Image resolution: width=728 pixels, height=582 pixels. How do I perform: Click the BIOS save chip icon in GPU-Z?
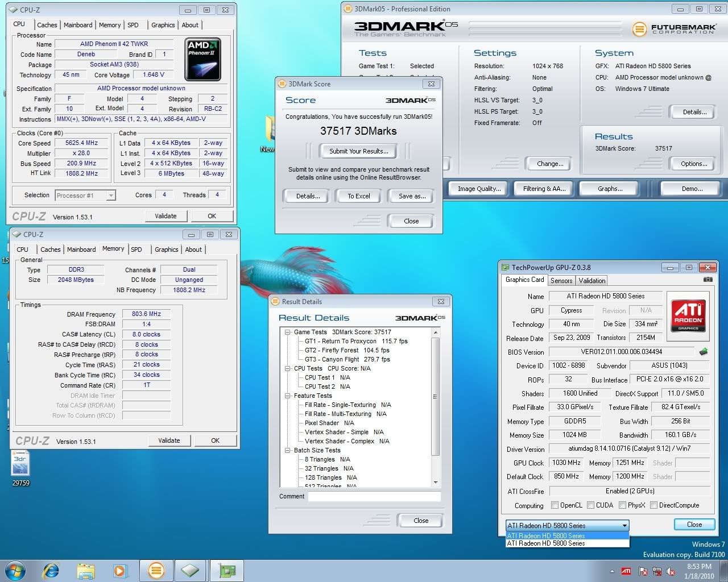pyautogui.click(x=704, y=352)
